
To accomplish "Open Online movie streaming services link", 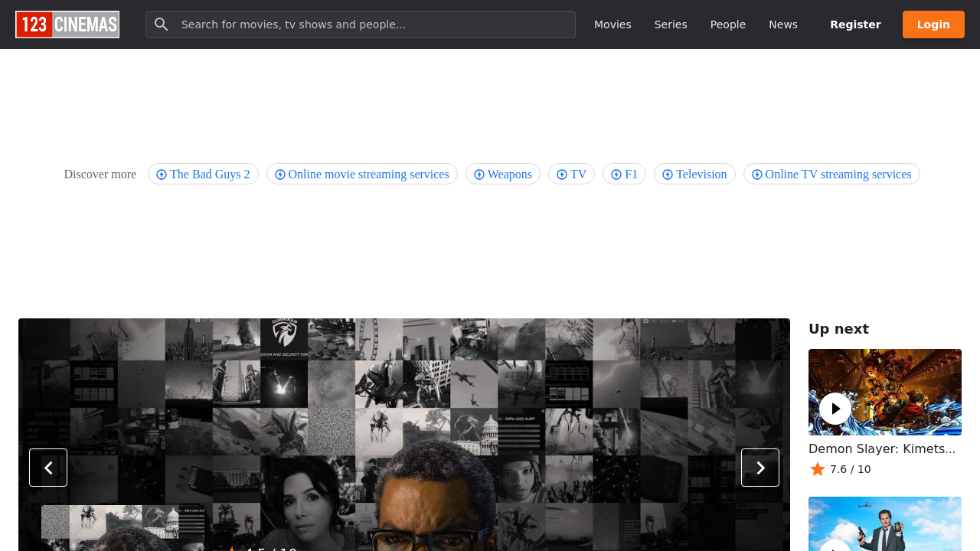I will click(362, 174).
